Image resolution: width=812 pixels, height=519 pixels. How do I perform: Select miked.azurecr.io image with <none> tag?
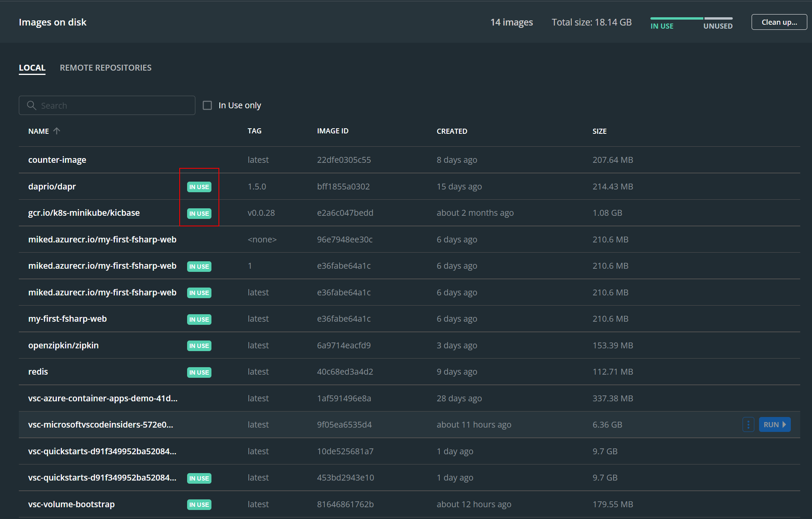pyautogui.click(x=102, y=239)
